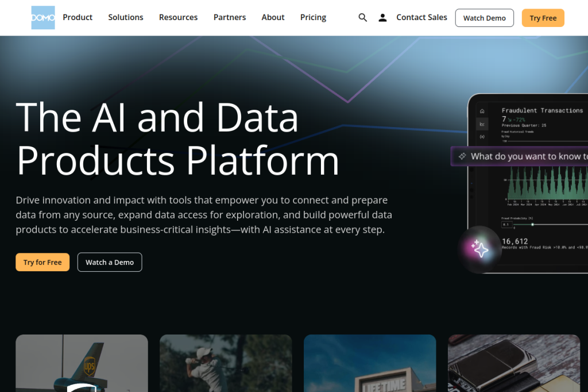Click the Try for Free hero button
588x392 pixels.
[42, 262]
